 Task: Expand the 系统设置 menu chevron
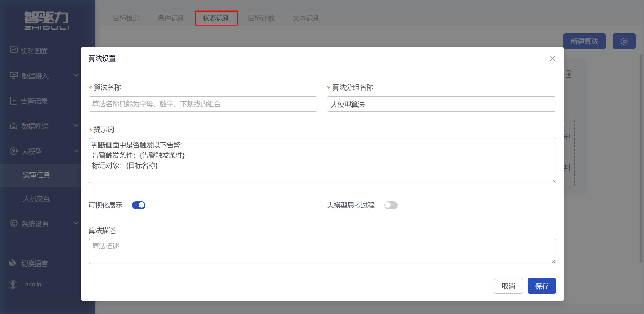76,223
